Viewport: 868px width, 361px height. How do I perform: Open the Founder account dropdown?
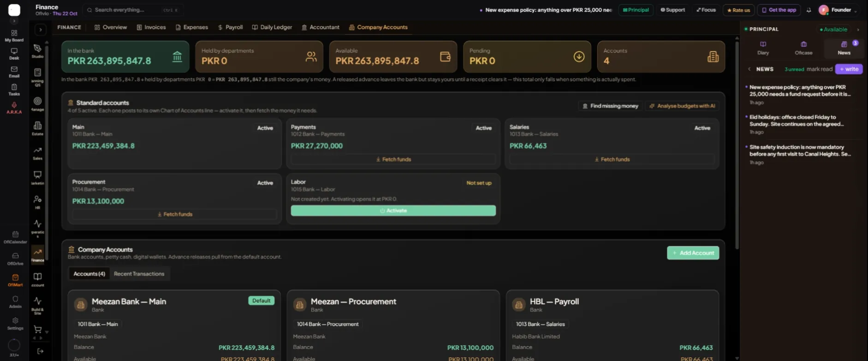coord(838,10)
